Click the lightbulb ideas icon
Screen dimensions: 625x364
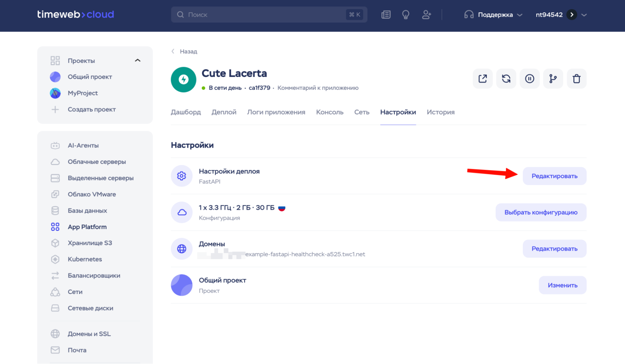click(x=406, y=15)
